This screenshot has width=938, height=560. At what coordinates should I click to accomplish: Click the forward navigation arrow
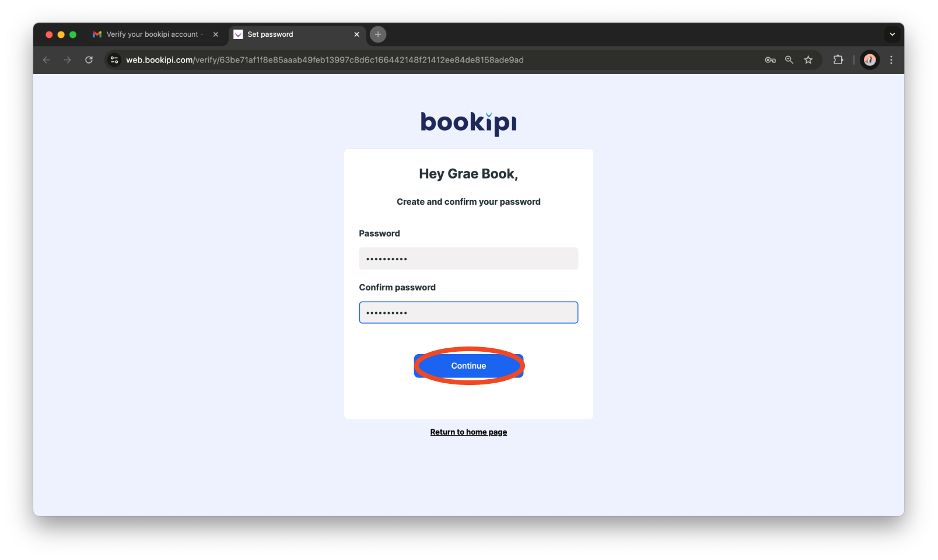68,60
